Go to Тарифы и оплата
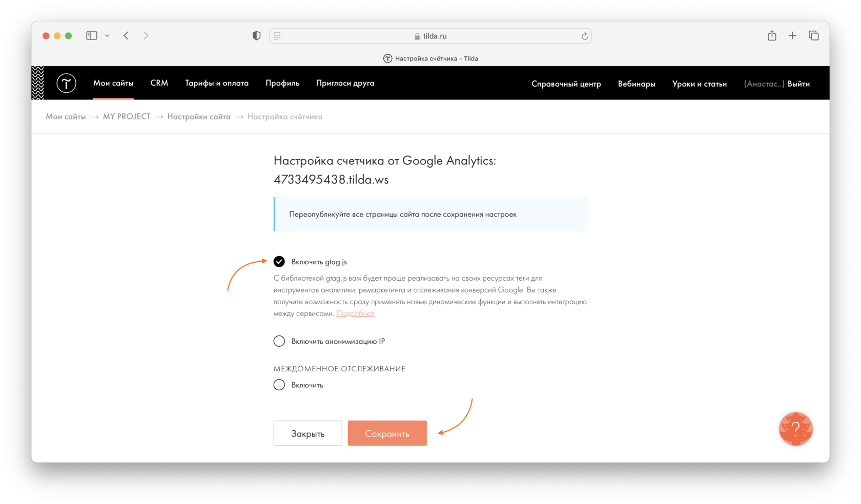The image size is (861, 504). click(x=217, y=83)
